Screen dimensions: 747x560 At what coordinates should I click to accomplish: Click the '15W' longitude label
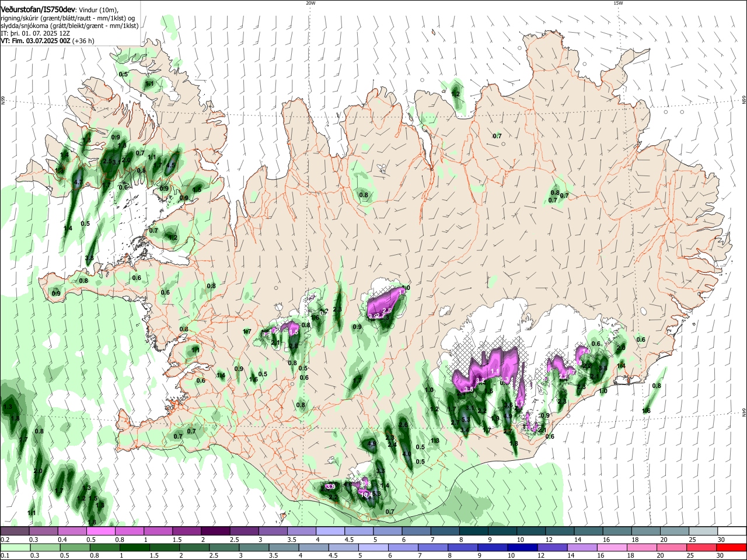coord(618,3)
